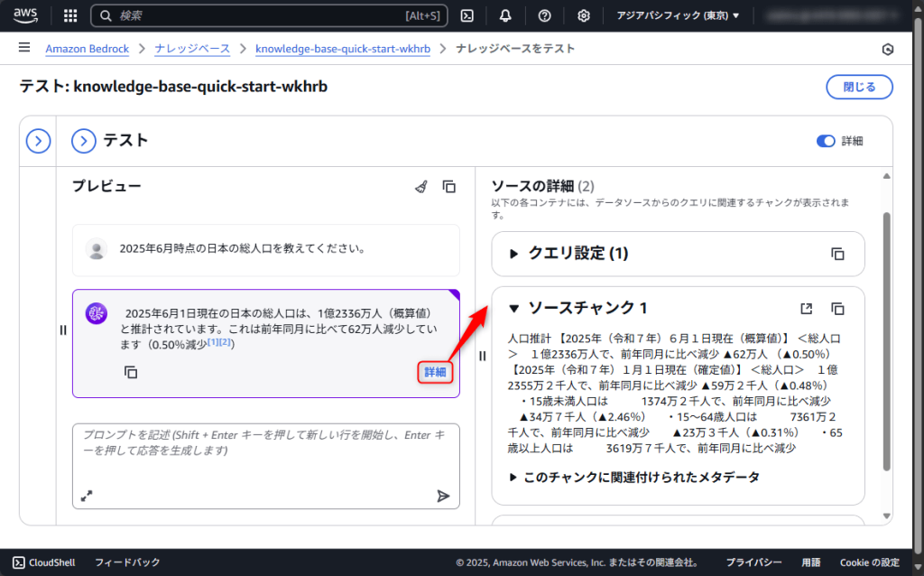Open 用語 footer link
This screenshot has width=924, height=576.
coord(811,562)
